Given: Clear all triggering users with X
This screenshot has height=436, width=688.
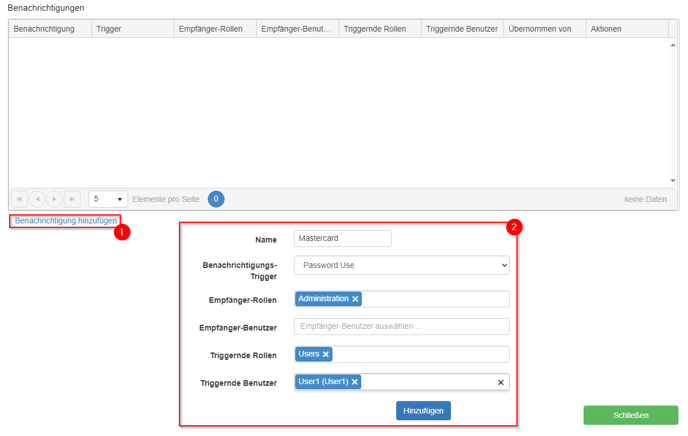Looking at the screenshot, I should pyautogui.click(x=501, y=382).
